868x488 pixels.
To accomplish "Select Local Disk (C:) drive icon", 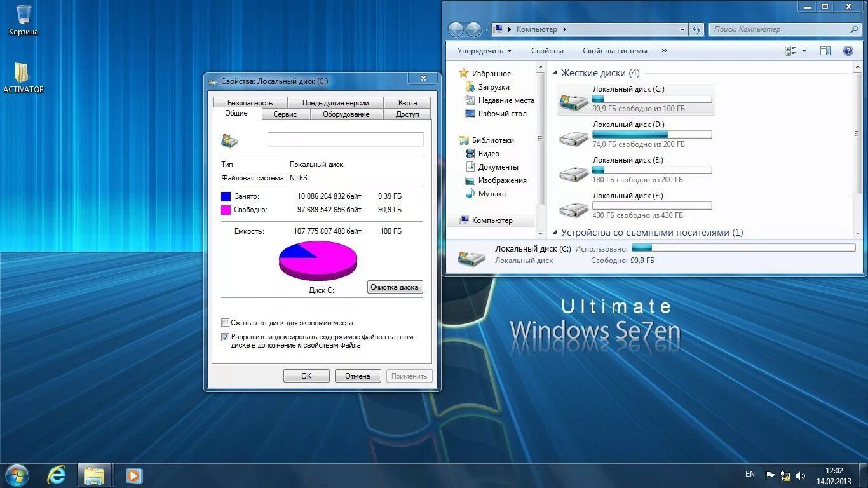I will coord(573,100).
